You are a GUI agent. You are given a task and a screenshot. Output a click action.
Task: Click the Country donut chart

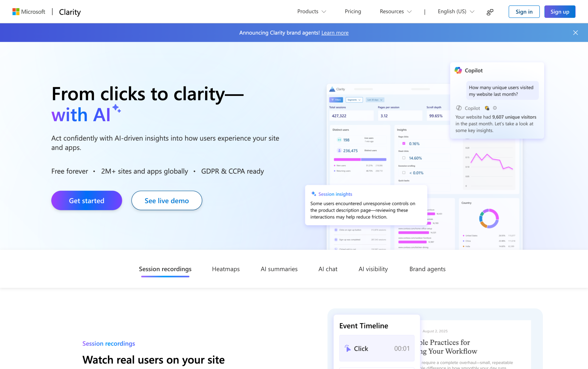(x=489, y=218)
